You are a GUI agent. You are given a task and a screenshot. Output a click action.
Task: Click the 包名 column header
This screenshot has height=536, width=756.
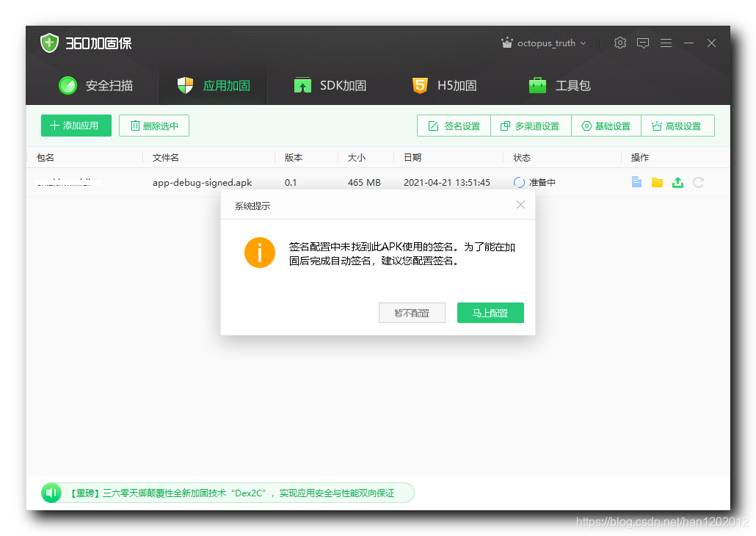click(x=46, y=157)
